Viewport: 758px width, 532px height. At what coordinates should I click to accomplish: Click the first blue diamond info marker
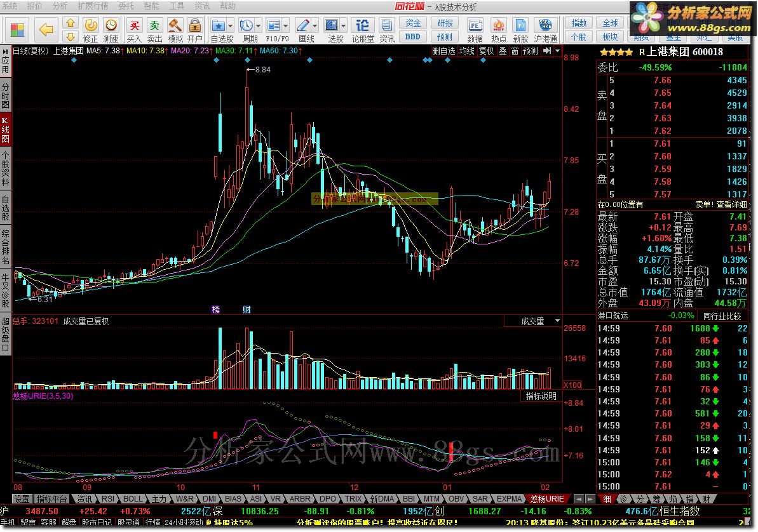pos(74,60)
